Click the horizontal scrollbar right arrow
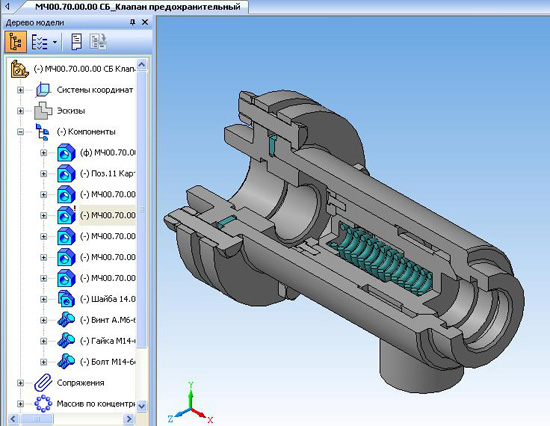 129,419
